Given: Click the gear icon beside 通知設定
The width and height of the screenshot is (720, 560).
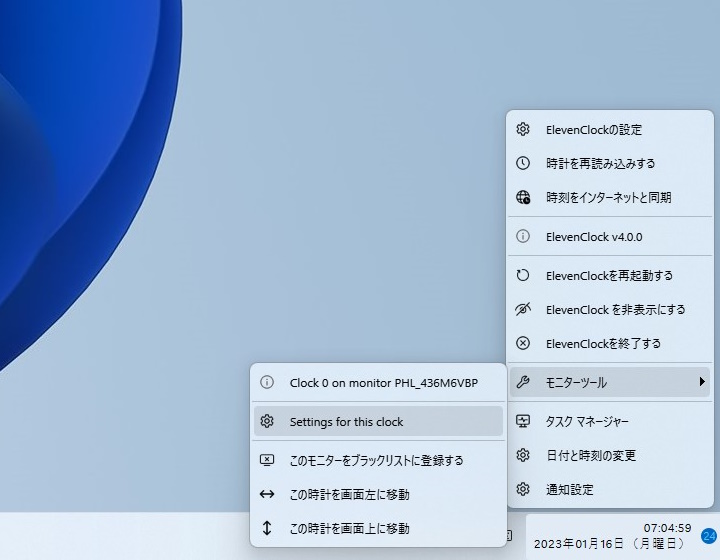Looking at the screenshot, I should tap(523, 489).
